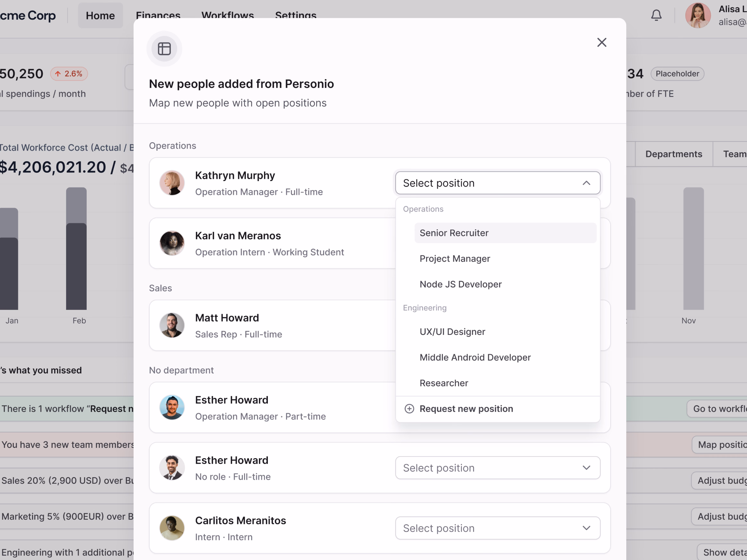The width and height of the screenshot is (747, 560).
Task: Go to the Home tab in background page
Action: point(100,15)
